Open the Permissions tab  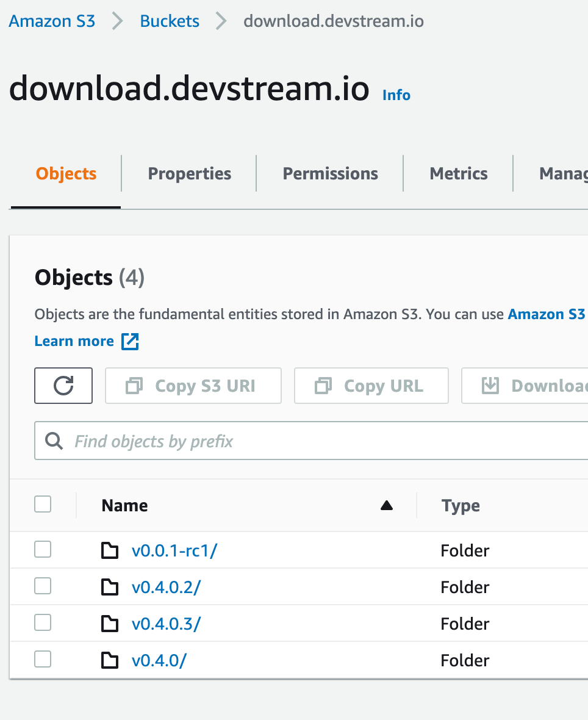(330, 173)
